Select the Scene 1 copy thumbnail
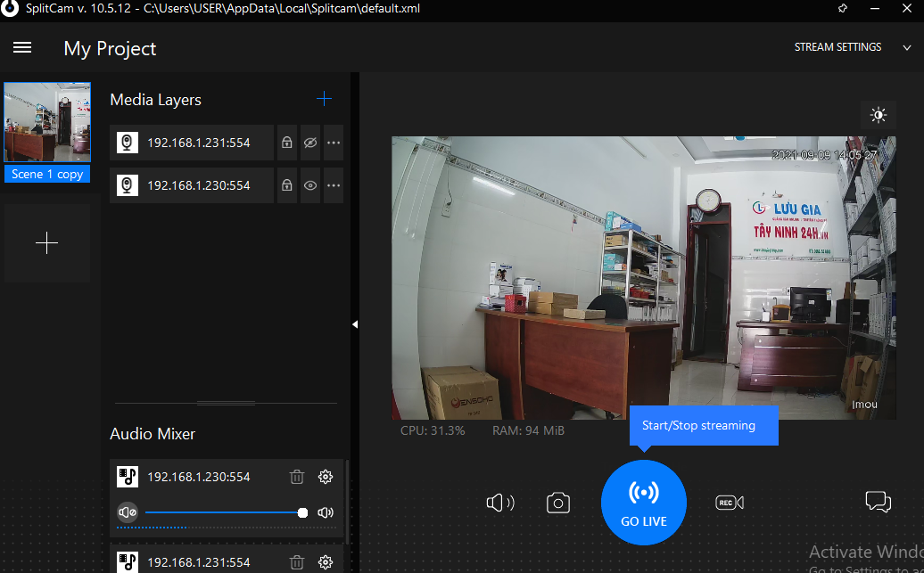Image resolution: width=924 pixels, height=573 pixels. [x=47, y=122]
